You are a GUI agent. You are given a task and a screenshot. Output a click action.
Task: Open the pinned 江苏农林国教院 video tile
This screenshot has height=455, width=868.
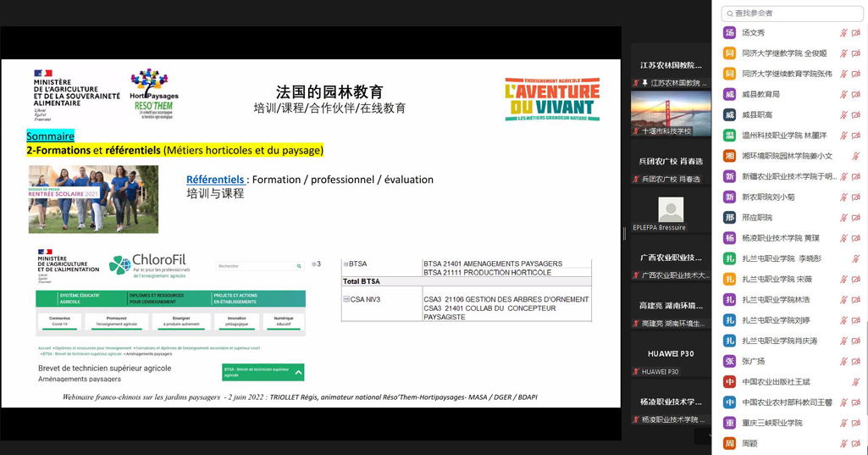671,66
